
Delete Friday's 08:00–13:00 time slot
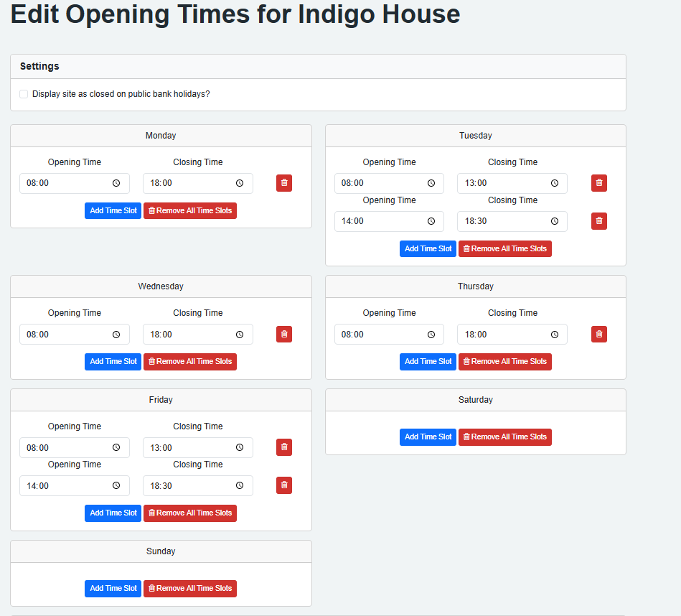pyautogui.click(x=284, y=447)
